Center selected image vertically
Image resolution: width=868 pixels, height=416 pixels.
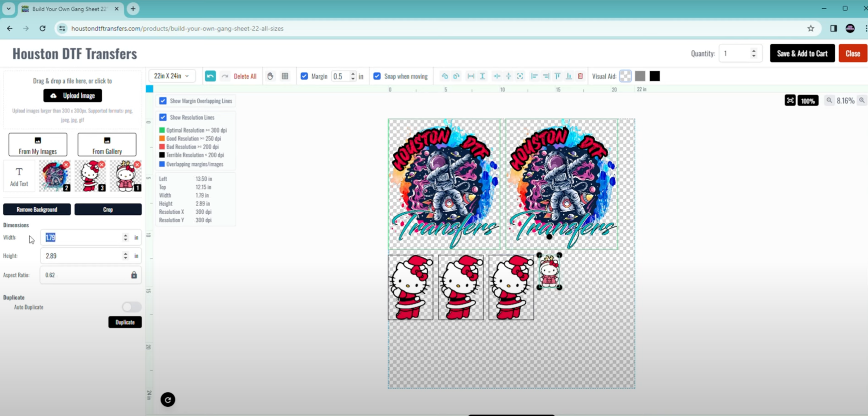pos(508,76)
